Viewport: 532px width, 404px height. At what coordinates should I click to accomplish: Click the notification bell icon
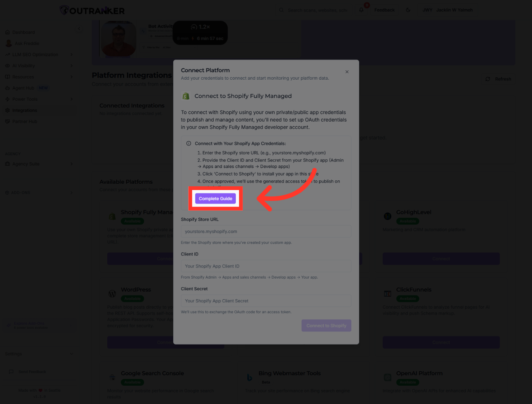361,10
